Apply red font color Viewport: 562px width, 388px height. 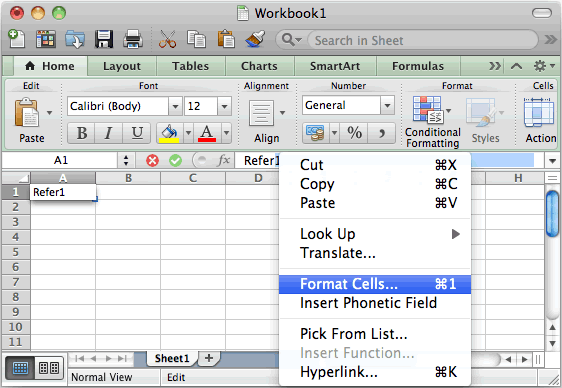[207, 133]
